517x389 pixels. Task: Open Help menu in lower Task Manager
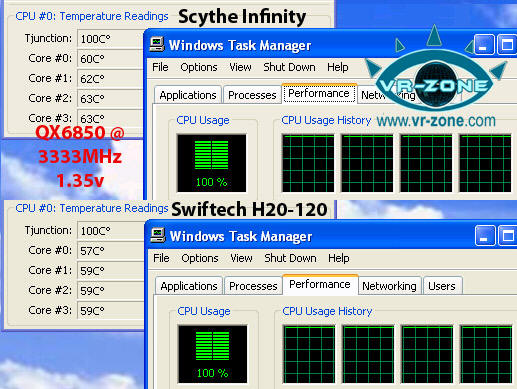(x=339, y=258)
